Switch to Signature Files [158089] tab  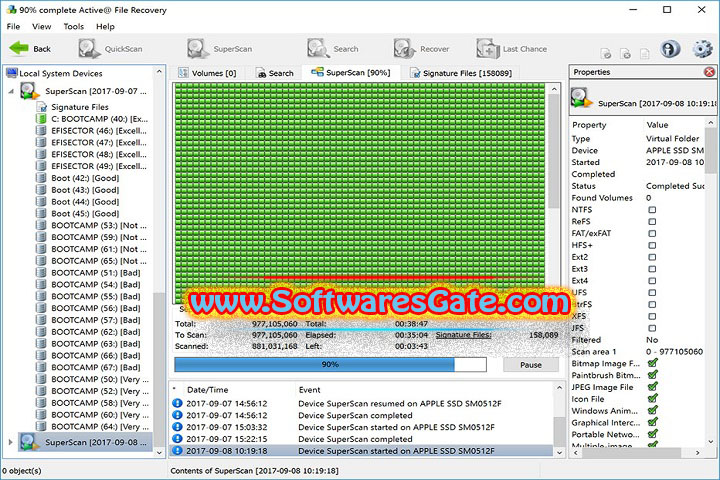click(x=461, y=73)
